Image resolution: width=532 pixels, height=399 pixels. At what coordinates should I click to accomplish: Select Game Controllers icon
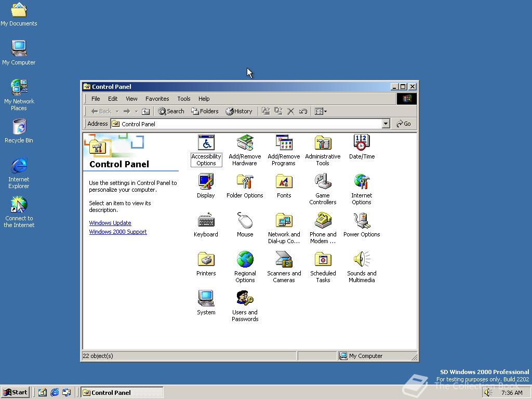[x=323, y=189]
